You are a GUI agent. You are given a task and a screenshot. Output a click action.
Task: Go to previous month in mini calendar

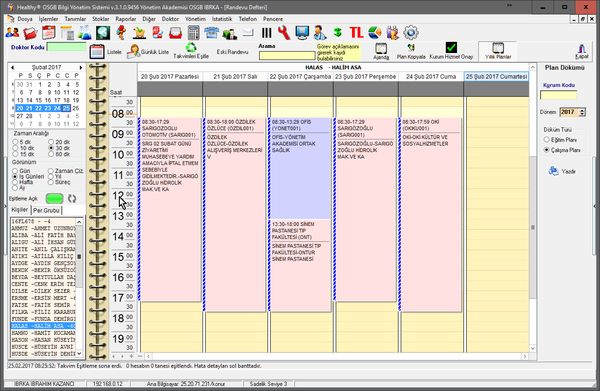point(13,67)
